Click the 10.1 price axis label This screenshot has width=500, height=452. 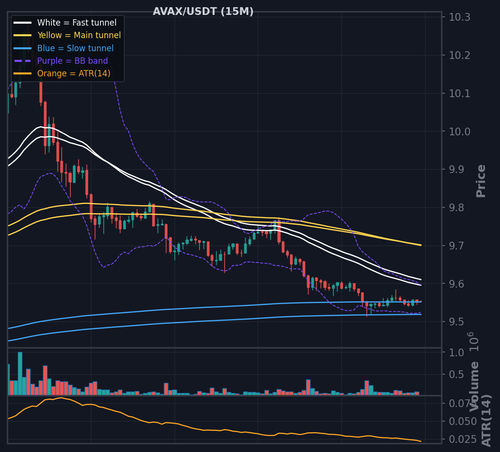[x=460, y=94]
